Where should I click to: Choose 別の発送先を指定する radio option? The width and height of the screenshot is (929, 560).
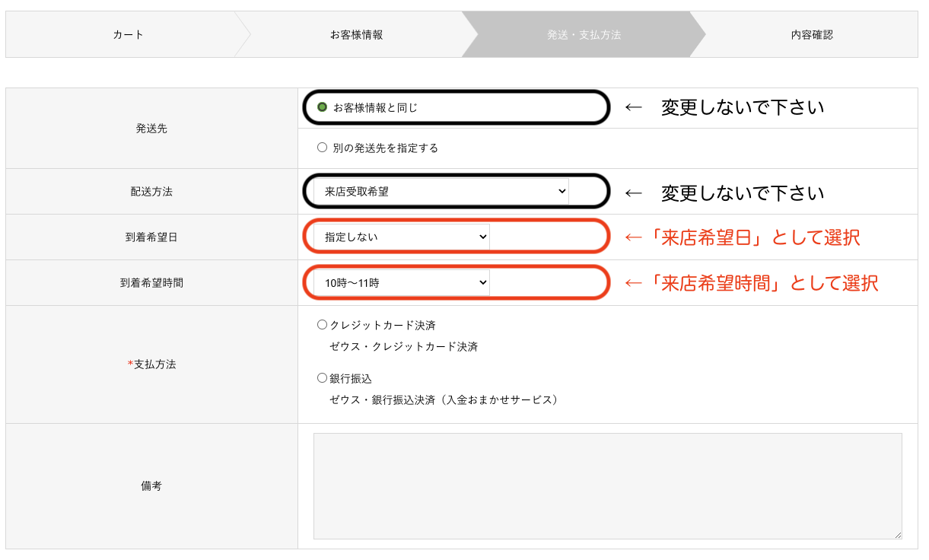322,148
